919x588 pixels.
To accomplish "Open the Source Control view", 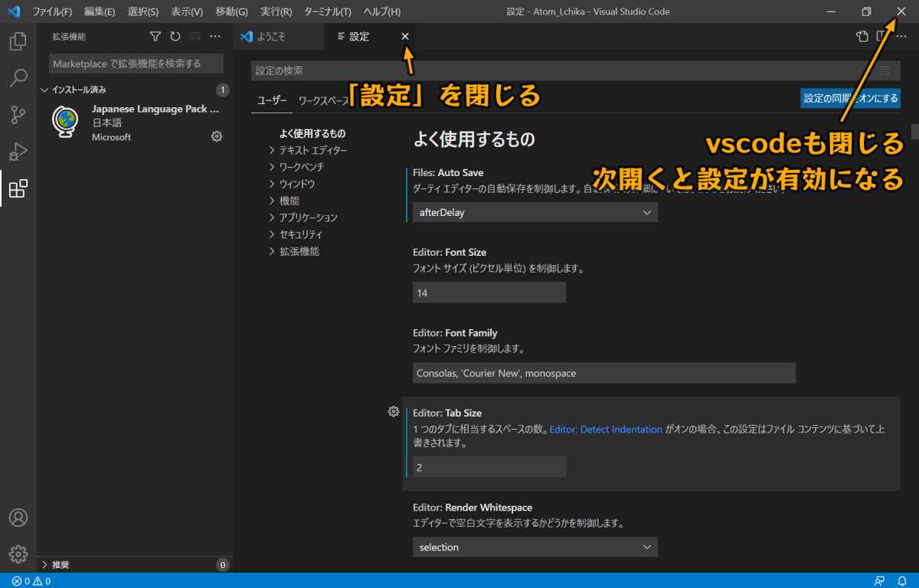I will [x=18, y=115].
